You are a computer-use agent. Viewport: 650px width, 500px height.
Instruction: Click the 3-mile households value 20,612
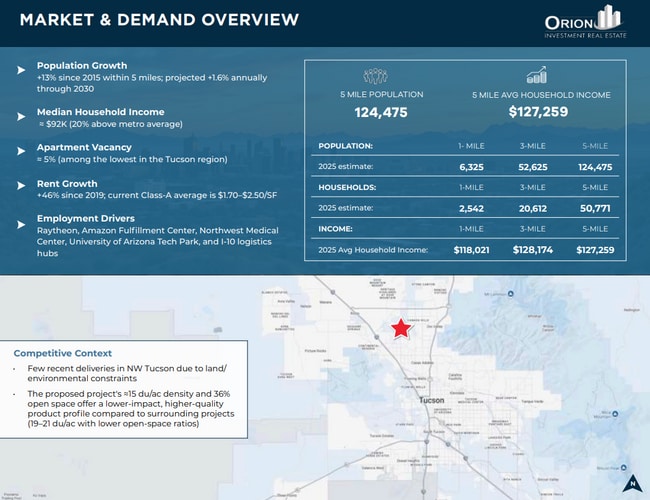pos(532,208)
